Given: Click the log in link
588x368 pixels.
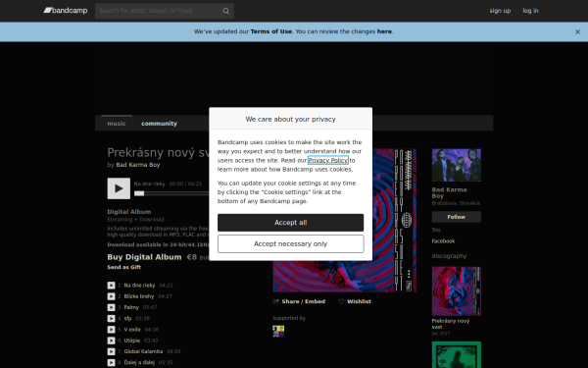Looking at the screenshot, I should 530,11.
